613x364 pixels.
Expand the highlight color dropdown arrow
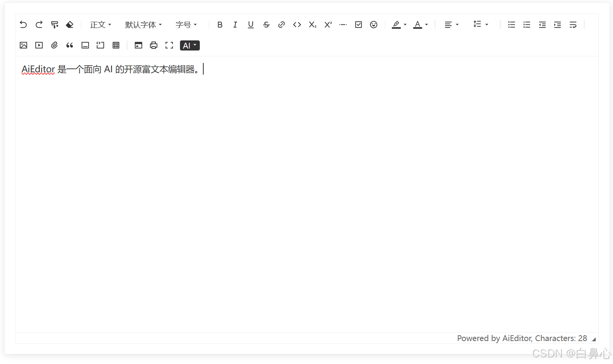click(405, 24)
